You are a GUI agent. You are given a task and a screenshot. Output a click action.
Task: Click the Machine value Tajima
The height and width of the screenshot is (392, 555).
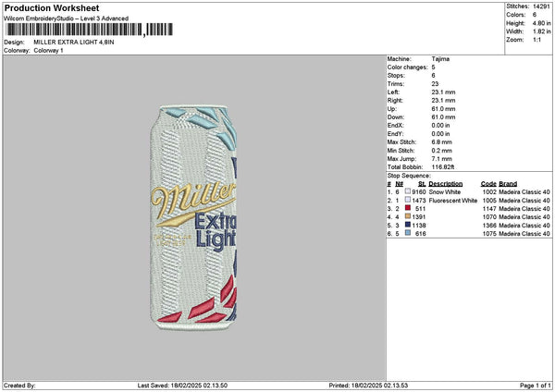tap(440, 59)
